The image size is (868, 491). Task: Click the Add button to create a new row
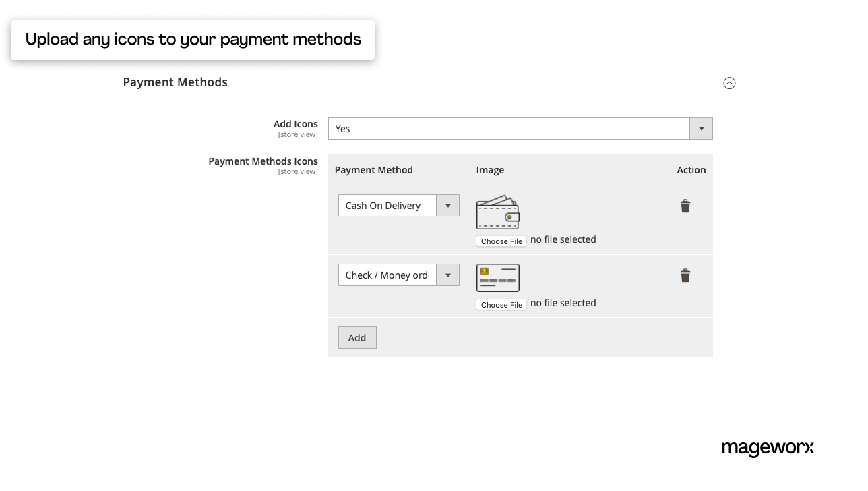357,337
